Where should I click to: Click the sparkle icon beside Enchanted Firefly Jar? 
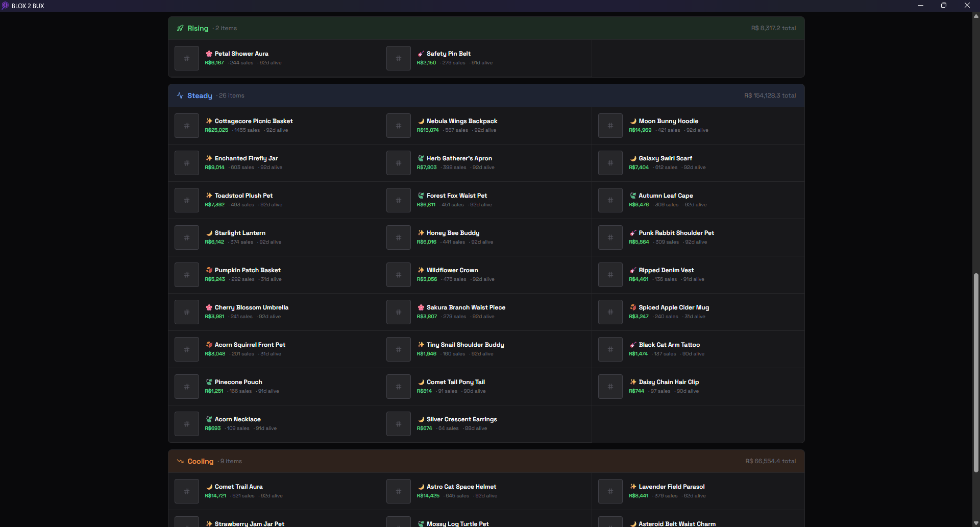point(209,158)
